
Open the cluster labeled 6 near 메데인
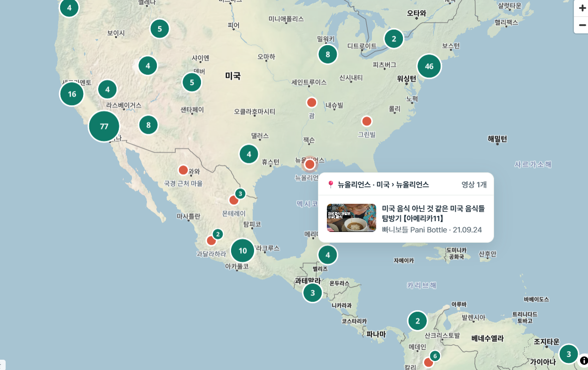pyautogui.click(x=435, y=356)
